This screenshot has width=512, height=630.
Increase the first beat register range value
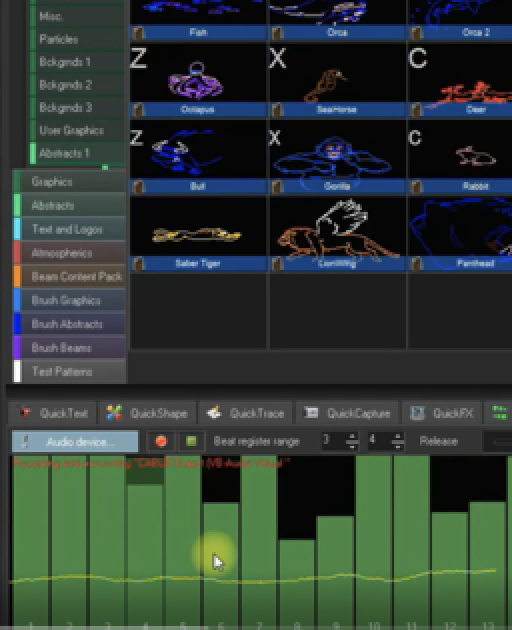coord(352,437)
